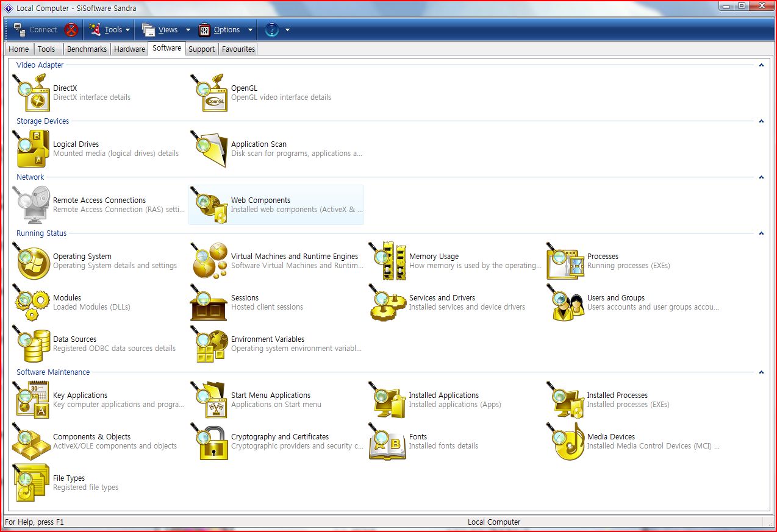Launch the Application Scan icon
Viewport: 777px width, 532px height.
coord(209,149)
